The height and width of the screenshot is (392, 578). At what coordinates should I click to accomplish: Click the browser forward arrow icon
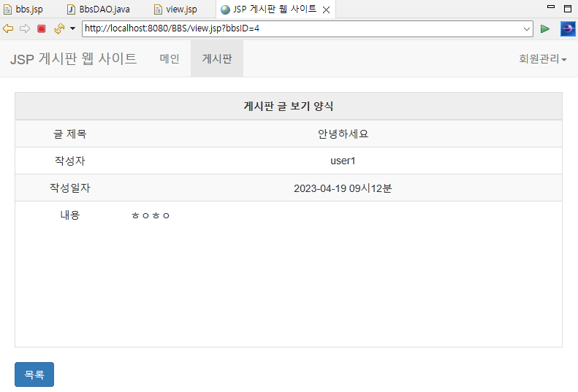click(25, 28)
